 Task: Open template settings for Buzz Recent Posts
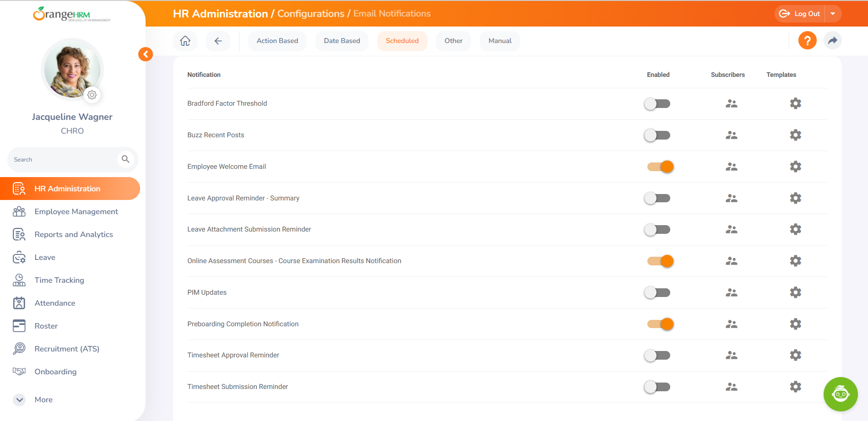795,135
